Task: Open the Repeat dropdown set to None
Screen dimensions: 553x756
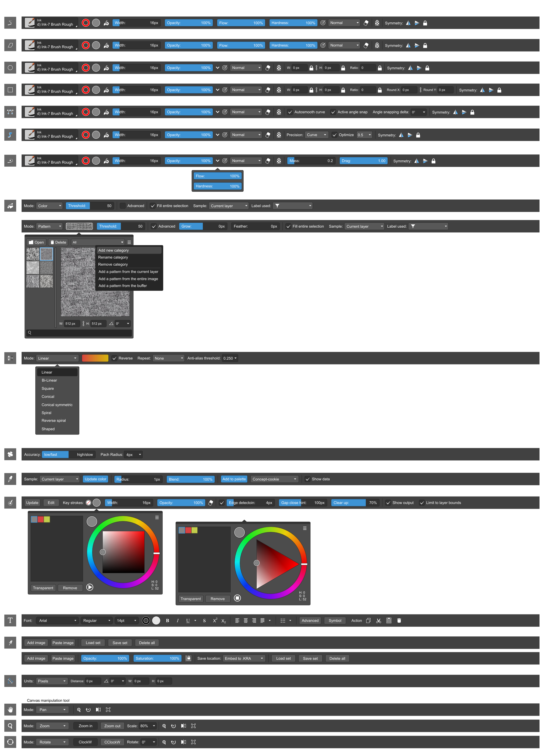Action: [168, 358]
